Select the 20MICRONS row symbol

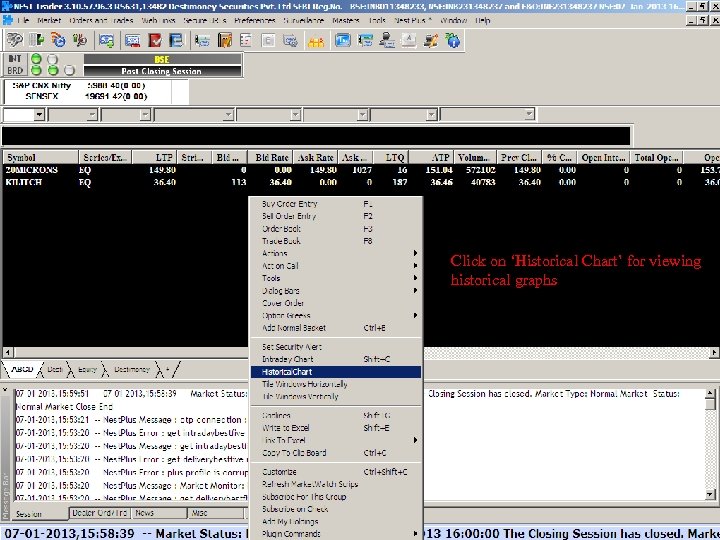32,170
